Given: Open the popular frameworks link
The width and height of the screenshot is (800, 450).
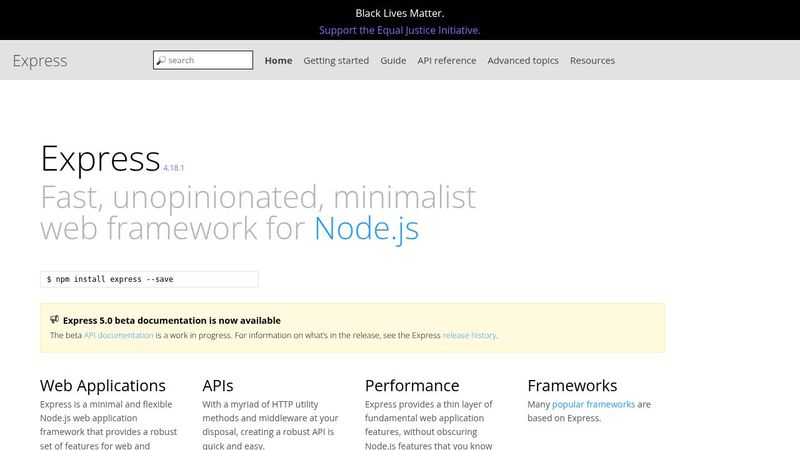Looking at the screenshot, I should [594, 405].
